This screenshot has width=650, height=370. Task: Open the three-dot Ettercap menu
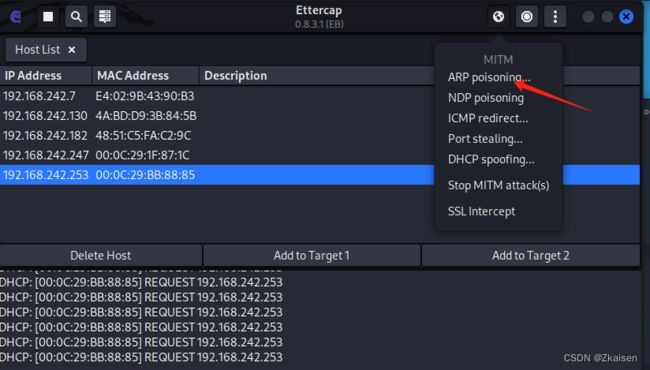click(x=555, y=17)
